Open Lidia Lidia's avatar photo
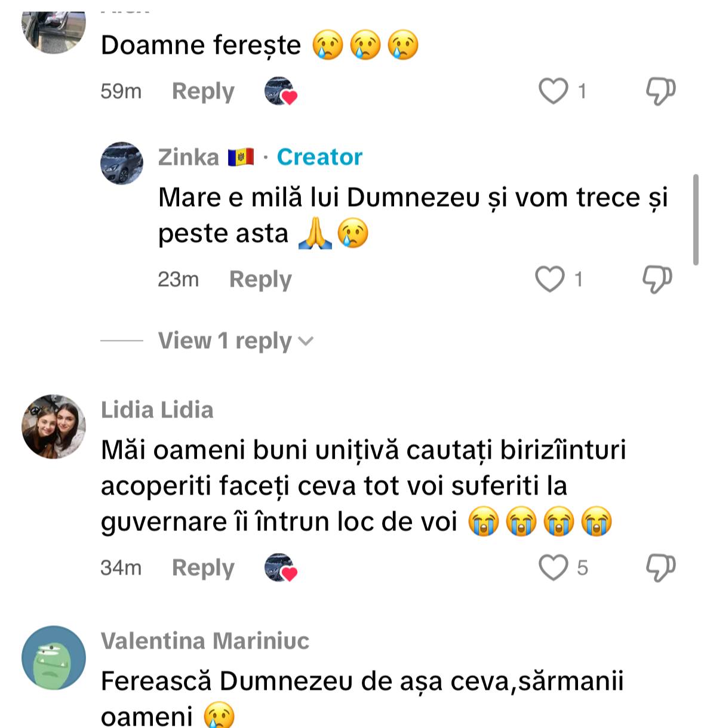 [54, 426]
